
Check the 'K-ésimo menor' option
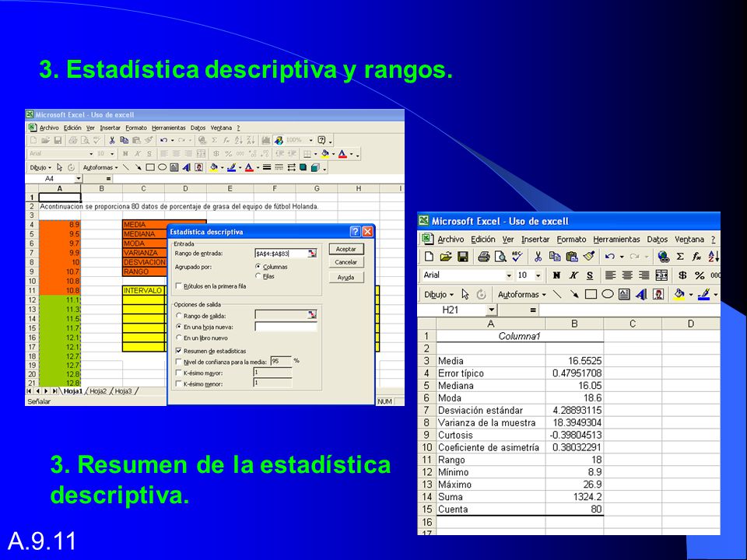point(179,383)
